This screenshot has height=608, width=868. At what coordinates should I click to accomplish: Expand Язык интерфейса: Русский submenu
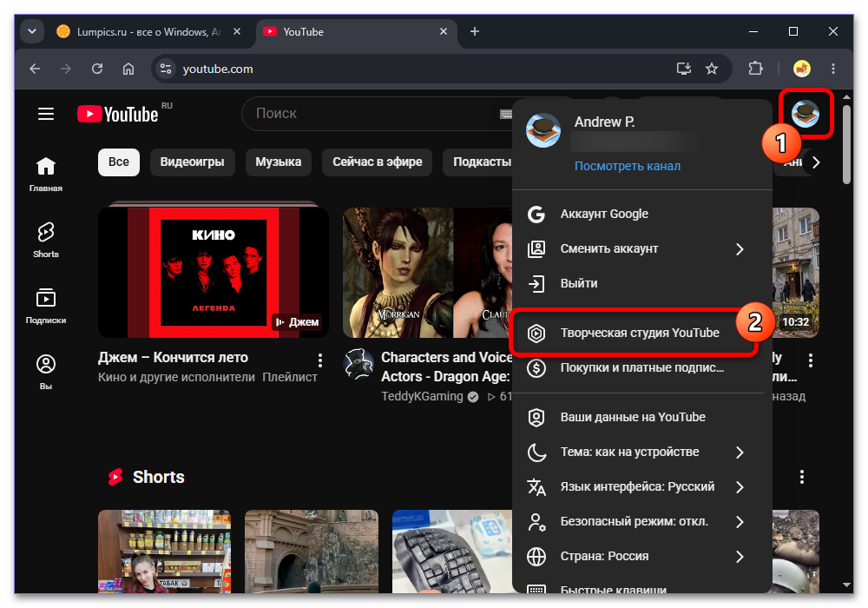[740, 487]
